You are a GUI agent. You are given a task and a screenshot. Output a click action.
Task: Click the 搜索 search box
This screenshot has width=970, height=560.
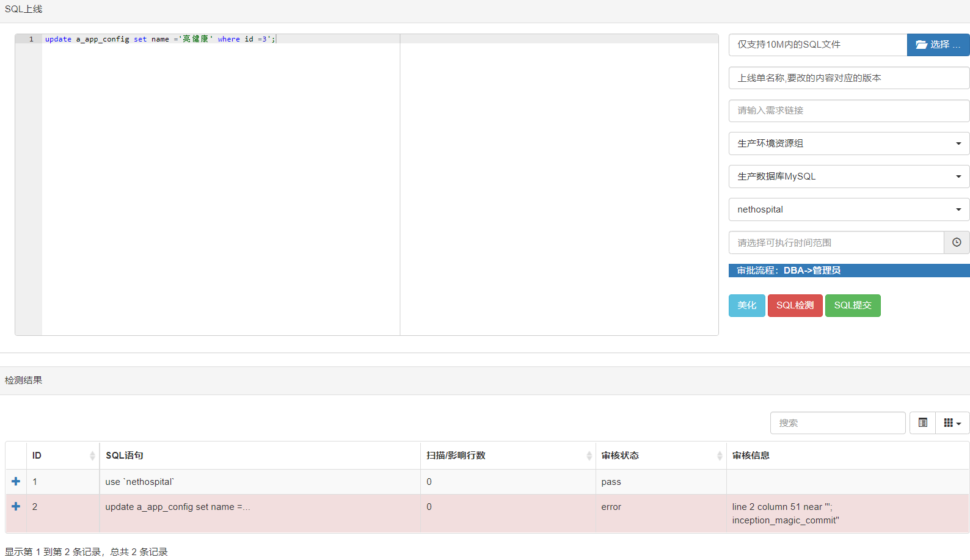837,423
